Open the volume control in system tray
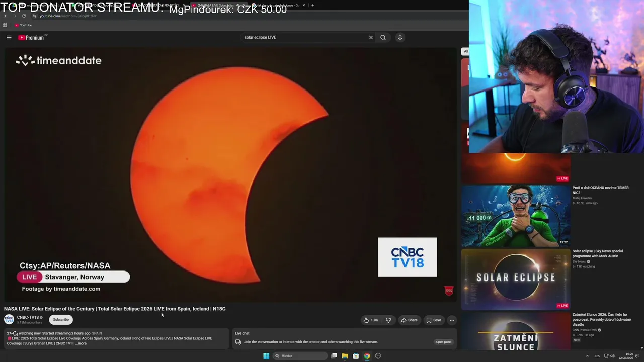 tap(612, 356)
